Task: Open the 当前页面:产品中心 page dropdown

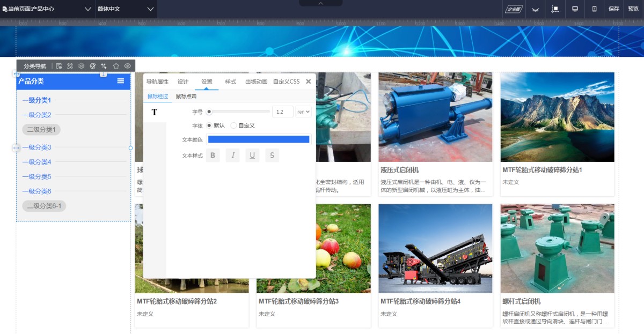Action: pyautogui.click(x=47, y=9)
